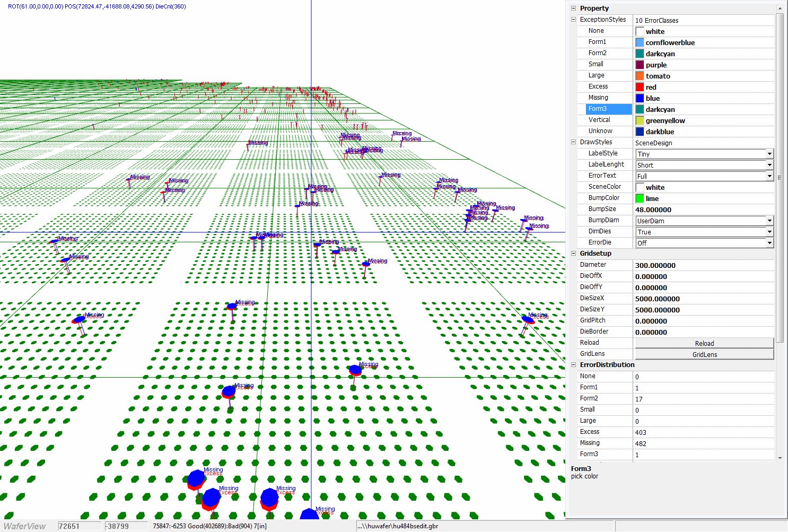Pick the SceneColor white swatch
Screen dimensions: 788x532
(x=640, y=187)
